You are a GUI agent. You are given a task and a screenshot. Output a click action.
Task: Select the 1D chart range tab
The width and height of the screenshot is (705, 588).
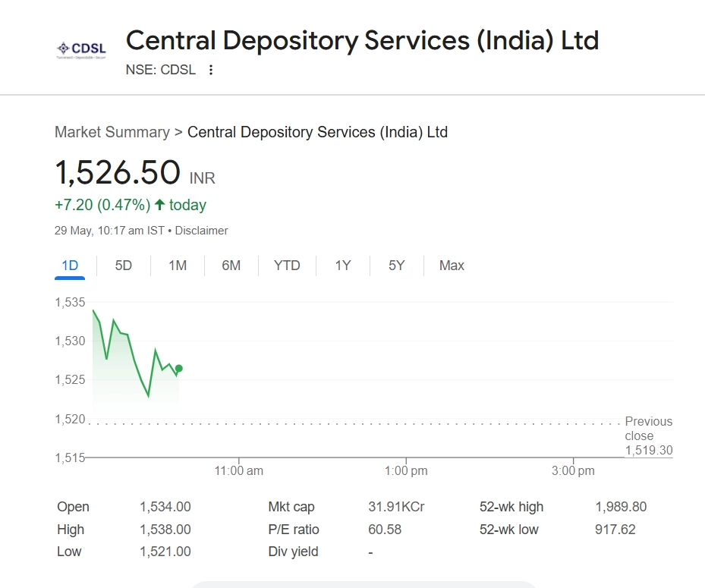click(70, 266)
